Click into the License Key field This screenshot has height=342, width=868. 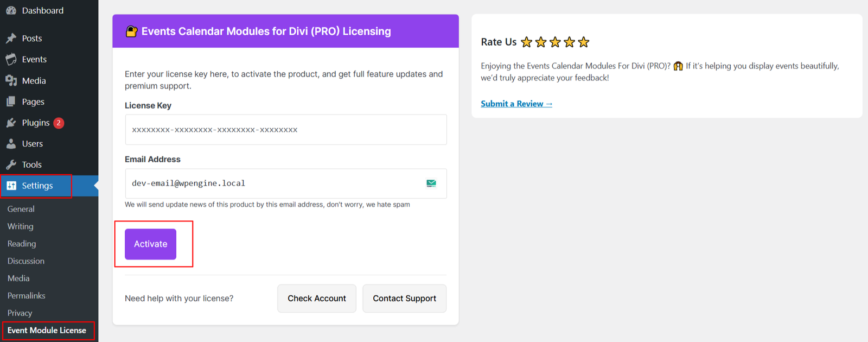[286, 130]
